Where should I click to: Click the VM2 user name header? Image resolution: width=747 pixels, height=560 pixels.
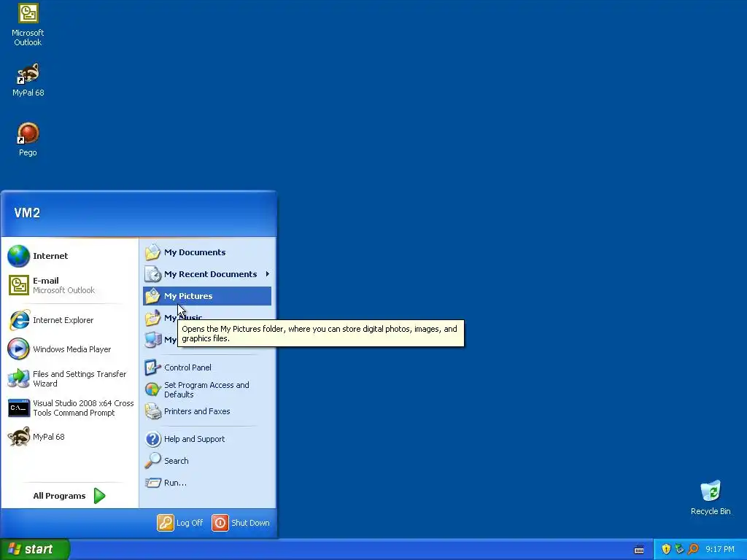(x=27, y=213)
